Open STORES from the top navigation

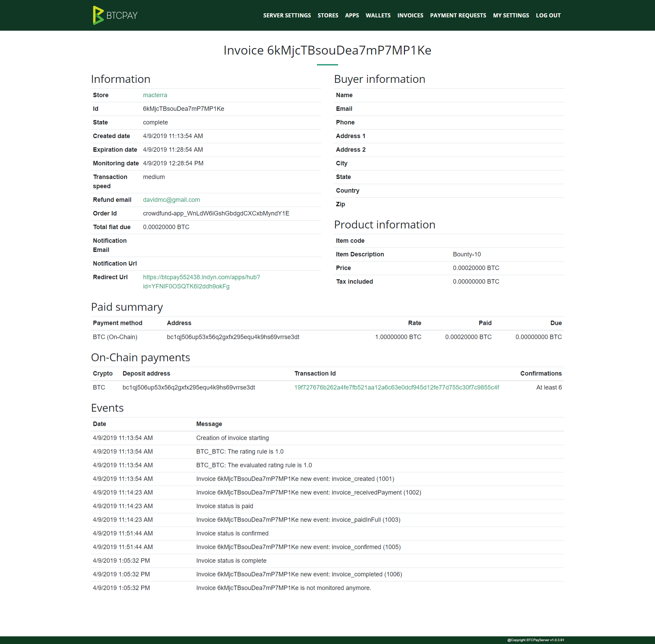pos(328,15)
